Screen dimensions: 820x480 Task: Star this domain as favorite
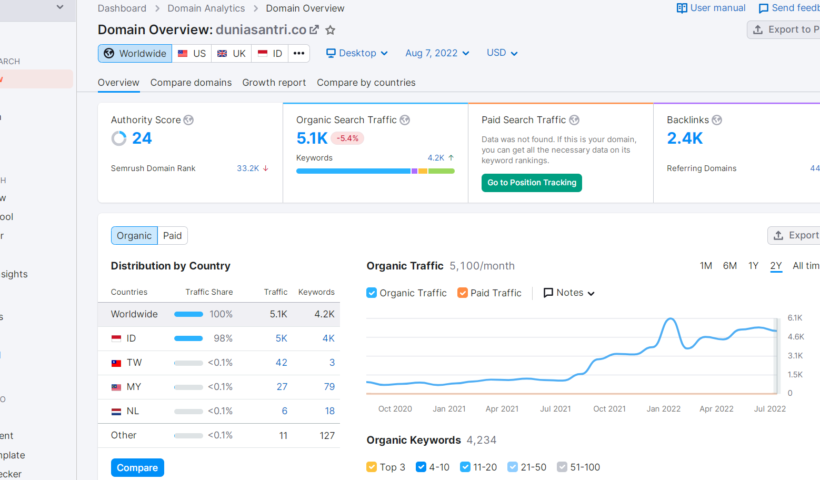pyautogui.click(x=330, y=30)
